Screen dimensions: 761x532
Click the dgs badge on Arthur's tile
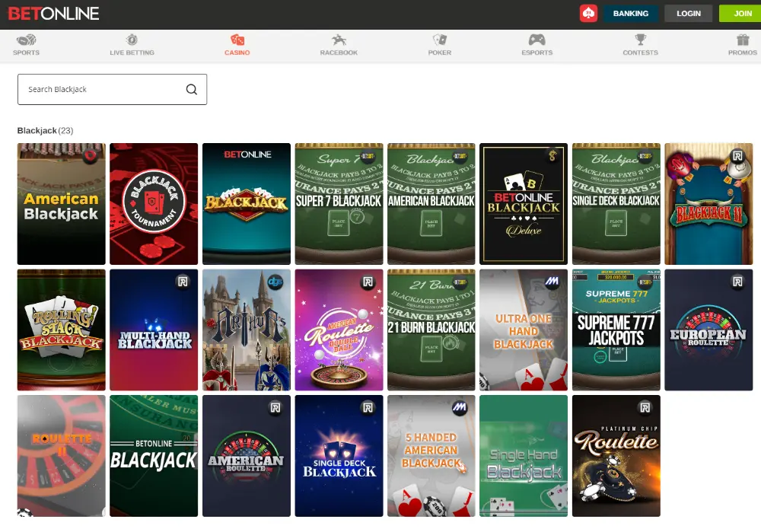275,282
